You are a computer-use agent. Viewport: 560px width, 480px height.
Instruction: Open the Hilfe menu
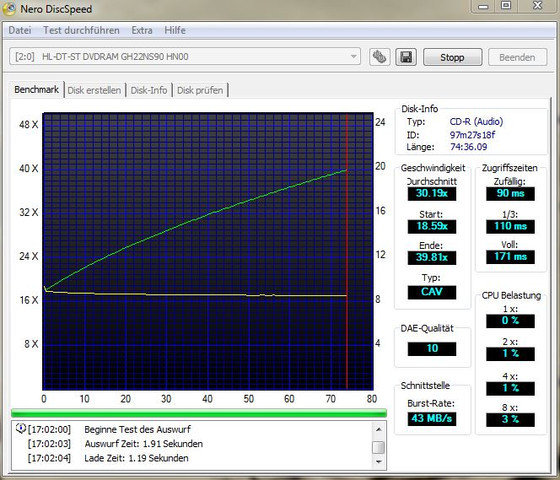pos(175,30)
